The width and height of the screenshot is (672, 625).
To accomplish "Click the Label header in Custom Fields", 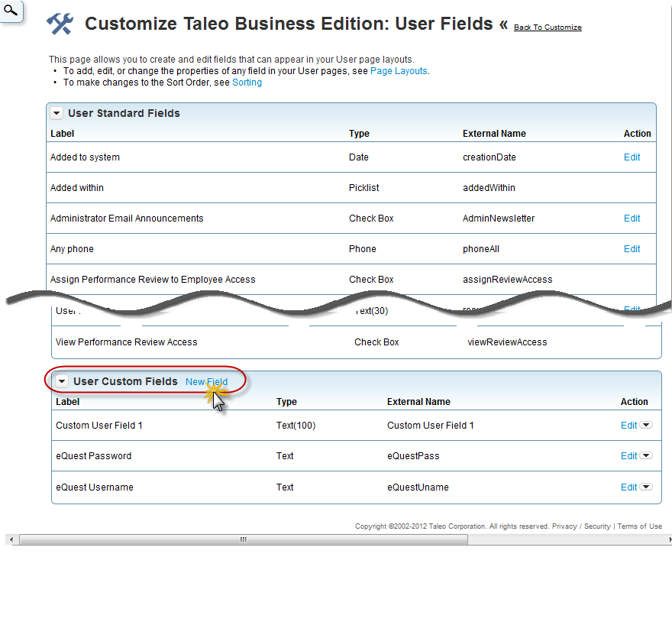I will click(x=67, y=402).
